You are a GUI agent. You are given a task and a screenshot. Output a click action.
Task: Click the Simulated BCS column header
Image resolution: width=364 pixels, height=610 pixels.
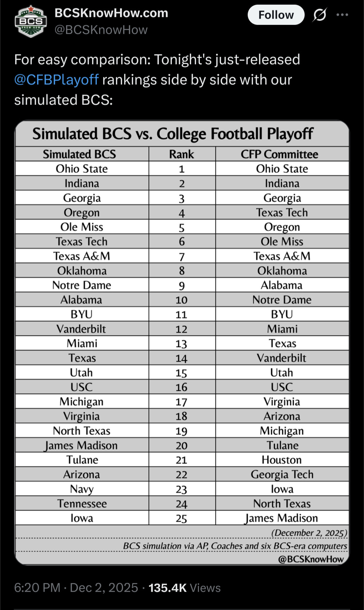[x=79, y=154]
